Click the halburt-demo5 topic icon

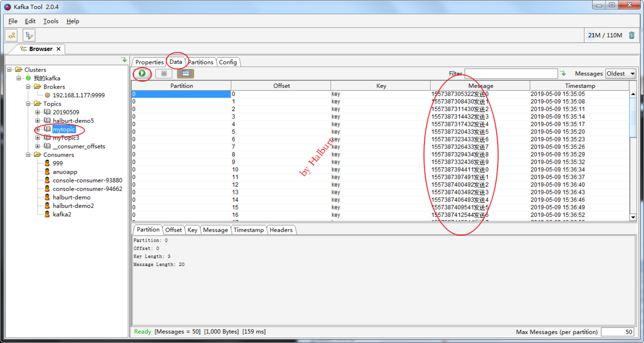point(47,121)
